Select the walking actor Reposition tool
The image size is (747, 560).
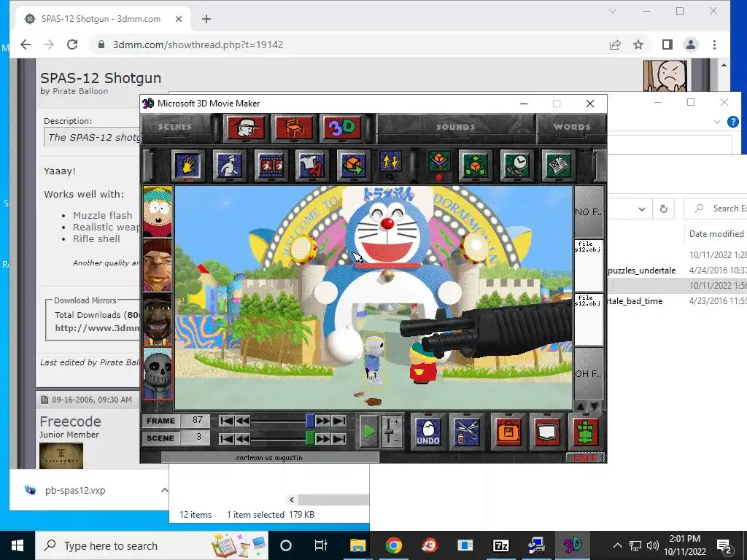click(228, 166)
